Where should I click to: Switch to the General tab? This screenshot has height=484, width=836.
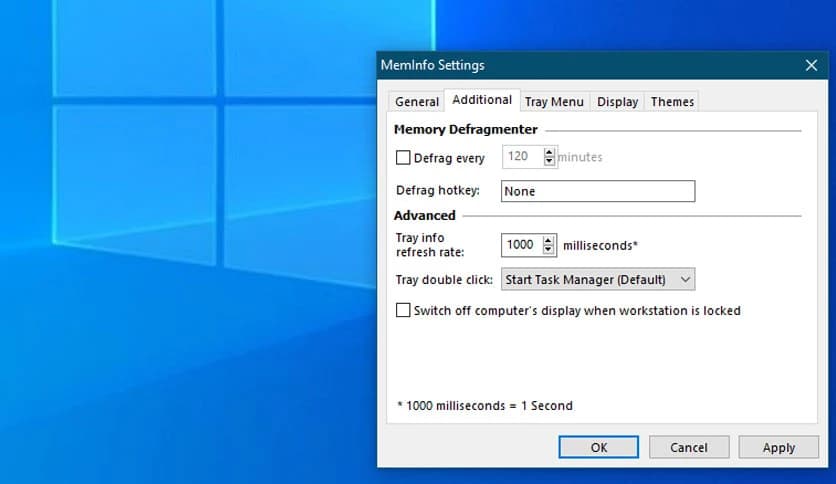click(x=417, y=101)
